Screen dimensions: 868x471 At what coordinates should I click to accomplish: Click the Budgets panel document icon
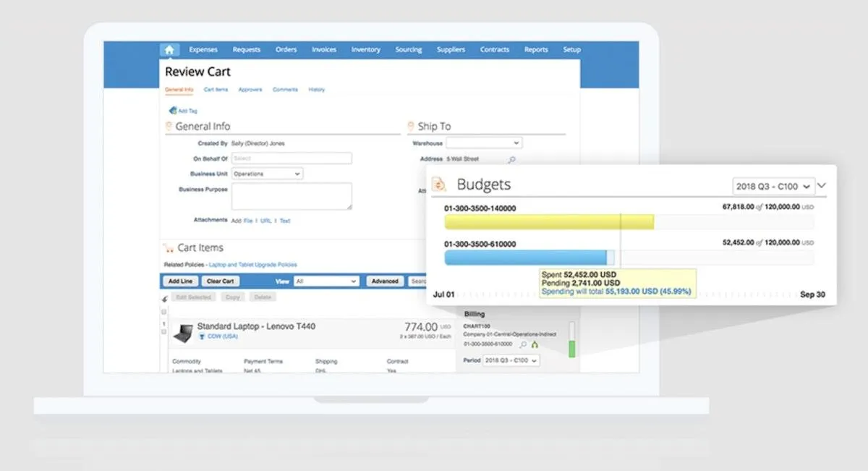[x=439, y=185]
